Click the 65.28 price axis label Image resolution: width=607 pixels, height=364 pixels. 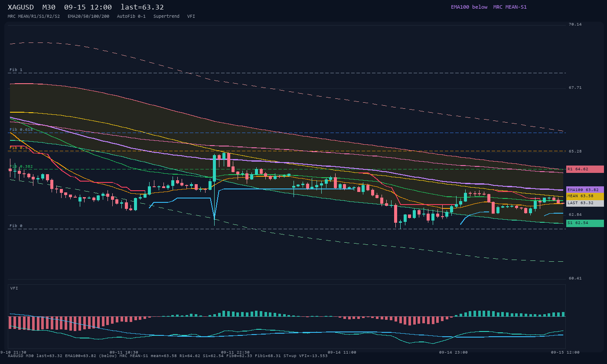pos(575,152)
